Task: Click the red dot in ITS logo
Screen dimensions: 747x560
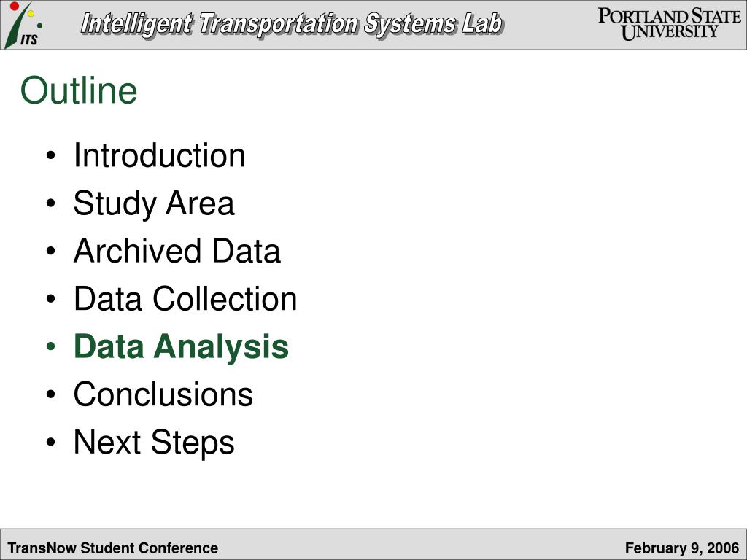Action: pos(15,6)
